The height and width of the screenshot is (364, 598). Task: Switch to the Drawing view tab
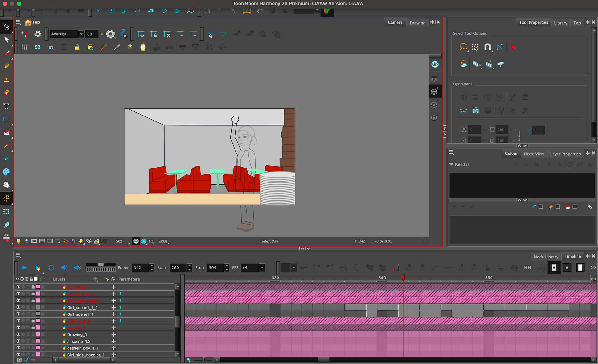click(417, 23)
